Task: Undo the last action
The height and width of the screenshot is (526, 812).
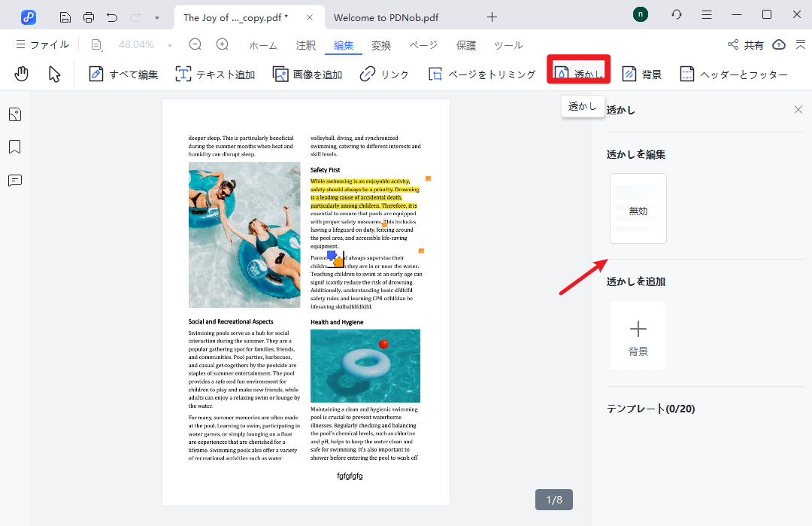Action: click(x=112, y=17)
